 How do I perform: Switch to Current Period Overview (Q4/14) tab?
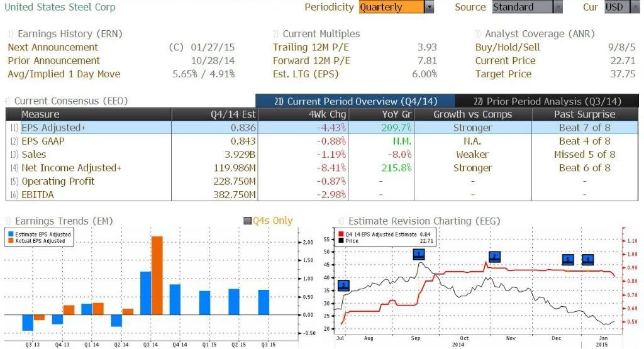355,101
